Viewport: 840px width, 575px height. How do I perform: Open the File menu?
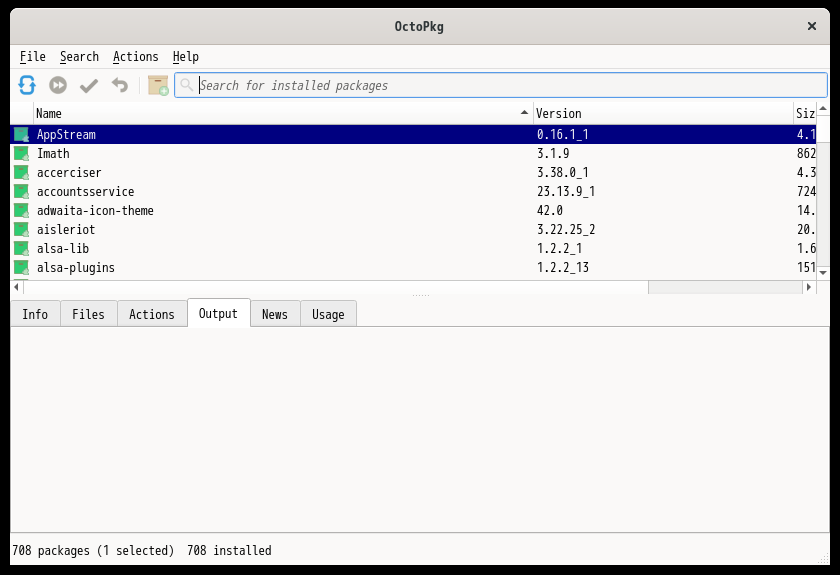(x=33, y=56)
